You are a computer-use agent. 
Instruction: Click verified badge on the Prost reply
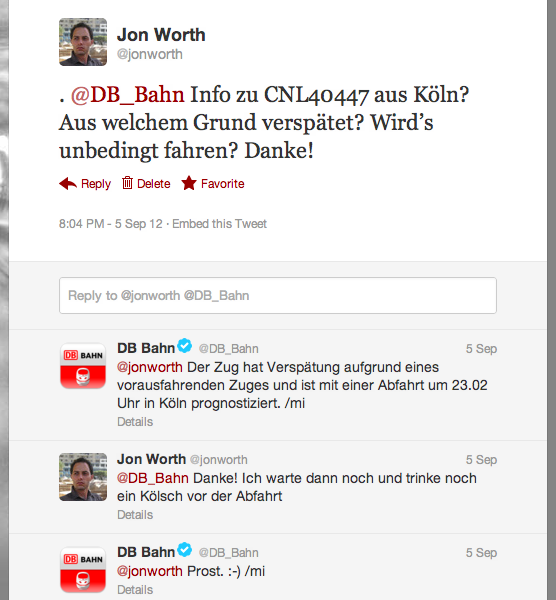click(x=184, y=550)
